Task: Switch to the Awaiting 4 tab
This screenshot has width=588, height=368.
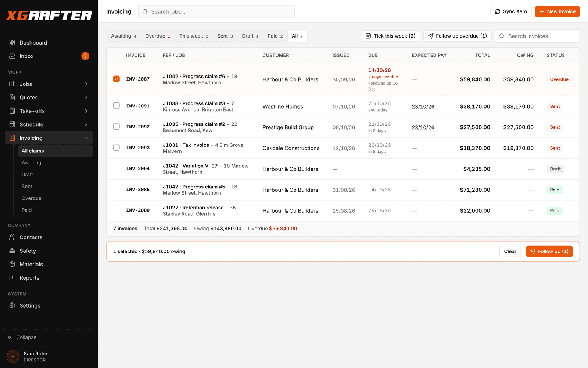Action: click(x=124, y=36)
